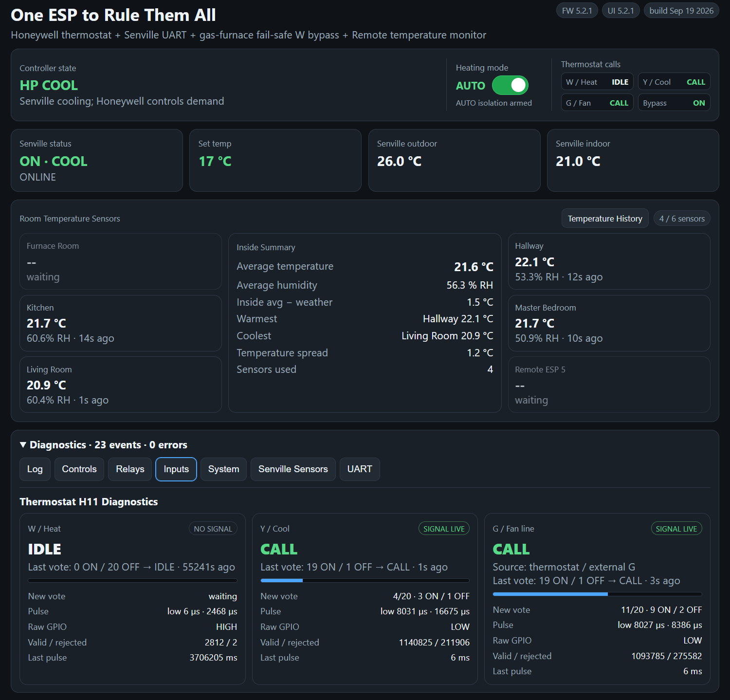
Task: Click the Y / Cool CALL thermostat call
Action: pyautogui.click(x=674, y=82)
